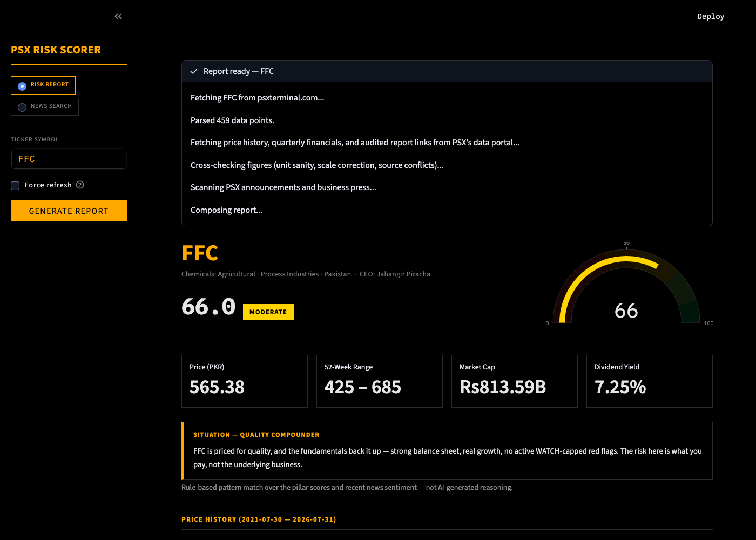Click the Price (PKR) 565.38 card
Screen dimensions: 756x540
(245, 381)
